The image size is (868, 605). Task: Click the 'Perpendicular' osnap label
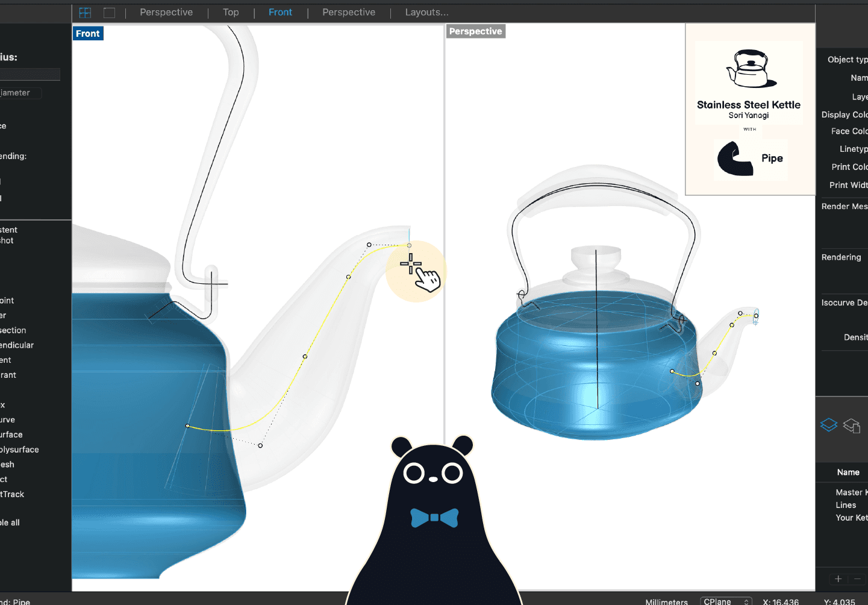pos(17,345)
